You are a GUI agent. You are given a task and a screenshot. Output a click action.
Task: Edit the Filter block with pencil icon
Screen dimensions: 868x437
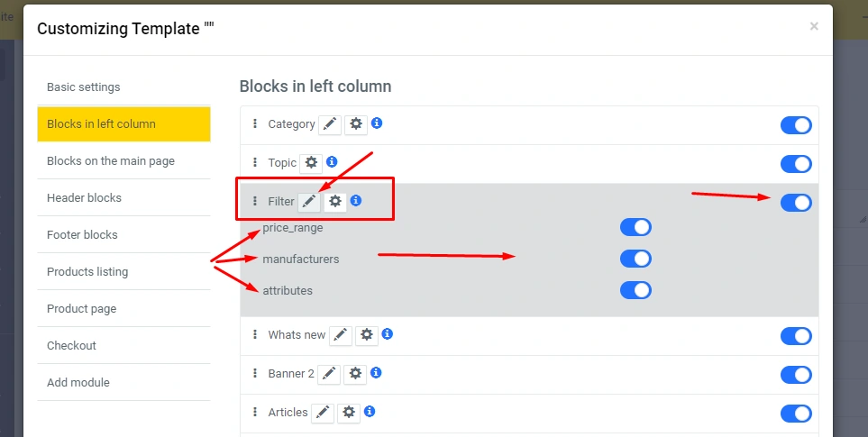tap(309, 202)
